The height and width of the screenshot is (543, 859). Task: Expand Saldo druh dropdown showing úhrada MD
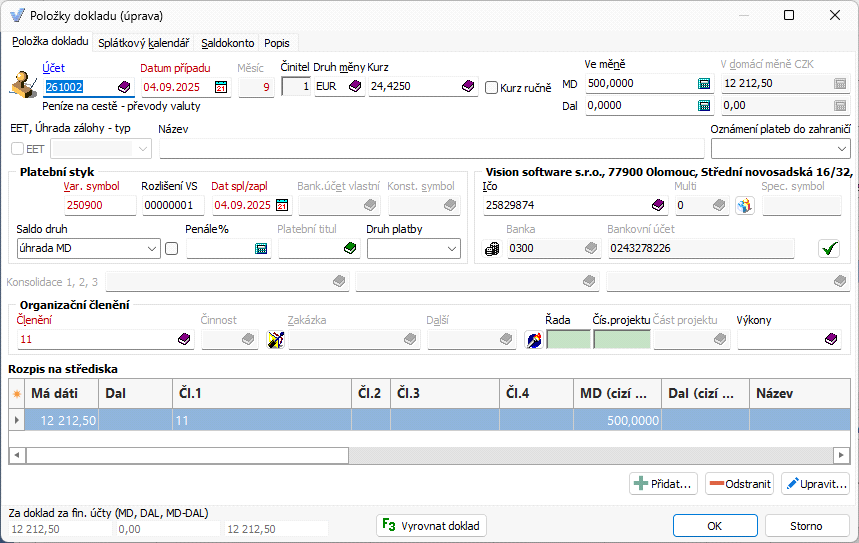(152, 249)
